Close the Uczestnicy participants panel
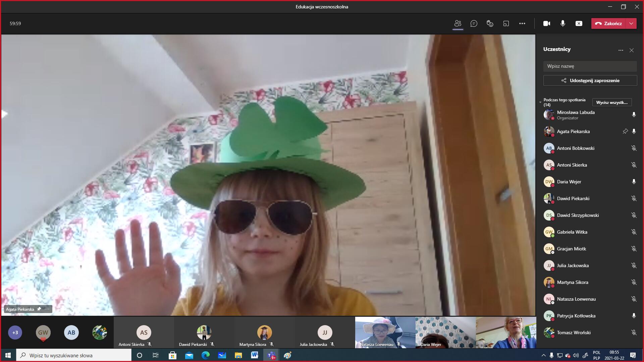Viewport: 644px width, 362px height. [x=632, y=50]
